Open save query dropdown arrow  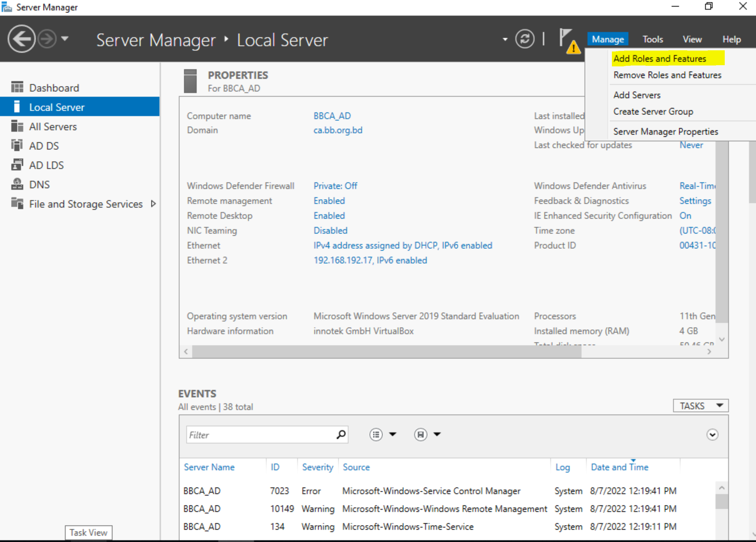pyautogui.click(x=437, y=434)
